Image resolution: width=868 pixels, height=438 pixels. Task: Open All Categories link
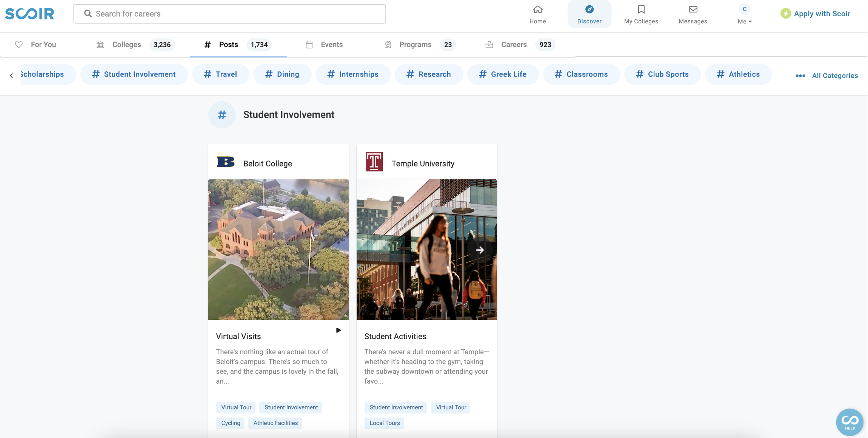(x=835, y=76)
